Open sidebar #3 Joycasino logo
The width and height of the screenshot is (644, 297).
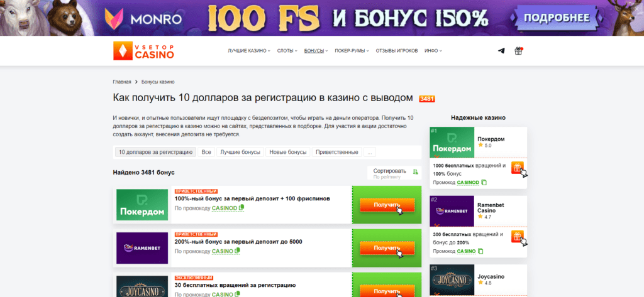pos(452,280)
